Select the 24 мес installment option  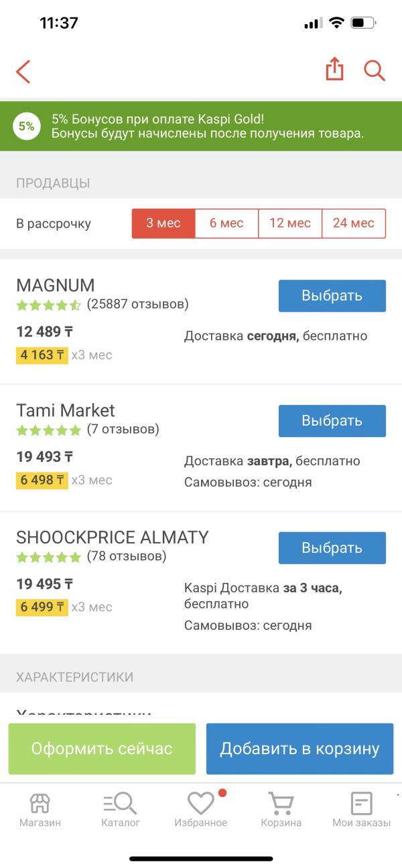click(354, 223)
